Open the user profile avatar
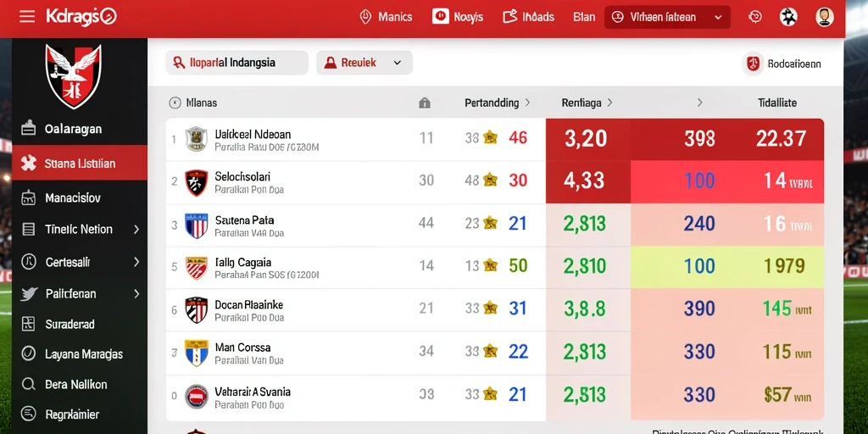 (x=824, y=17)
